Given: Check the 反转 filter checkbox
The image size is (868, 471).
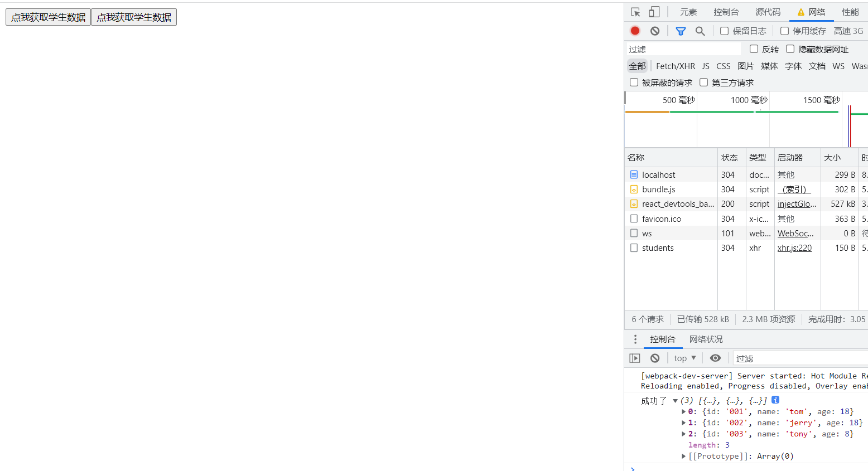Looking at the screenshot, I should point(754,49).
